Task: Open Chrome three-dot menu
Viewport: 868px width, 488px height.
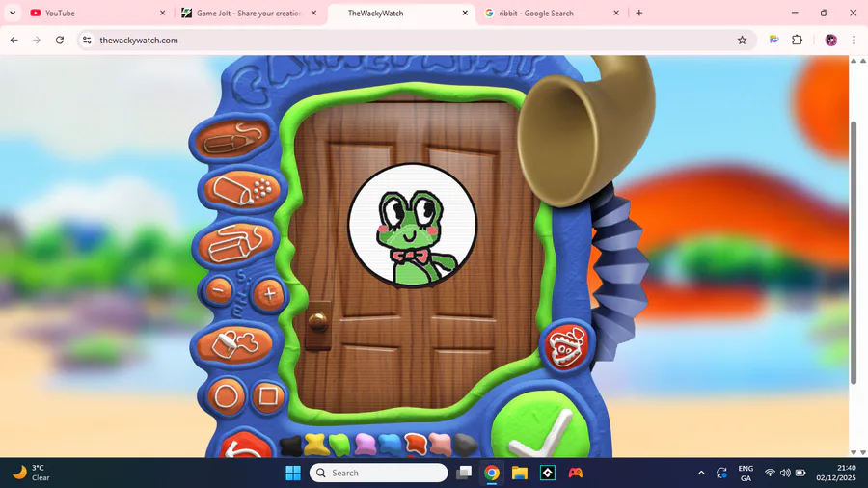Action: coord(854,40)
